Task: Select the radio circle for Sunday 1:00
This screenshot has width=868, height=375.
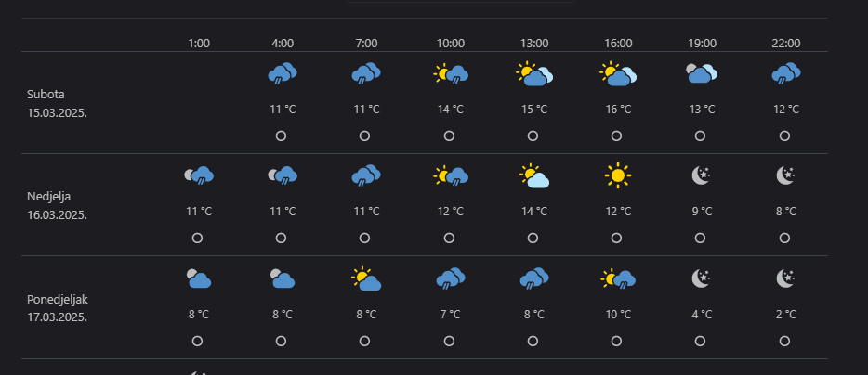Action: click(197, 239)
